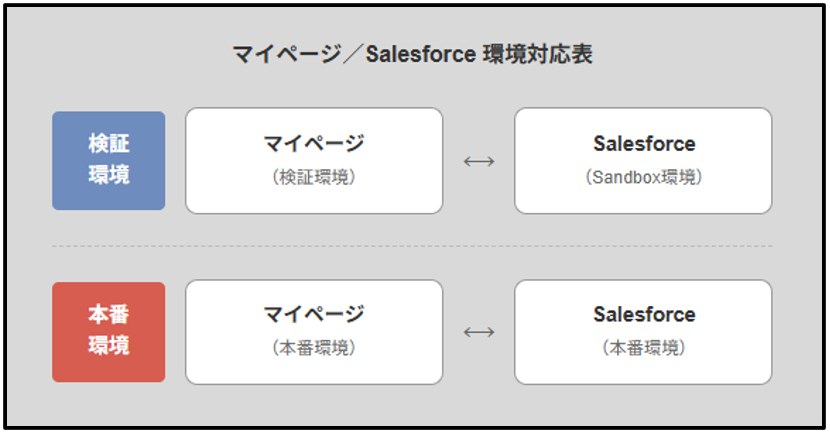Click the 環境 text in the blue label
The image size is (830, 433).
109,175
